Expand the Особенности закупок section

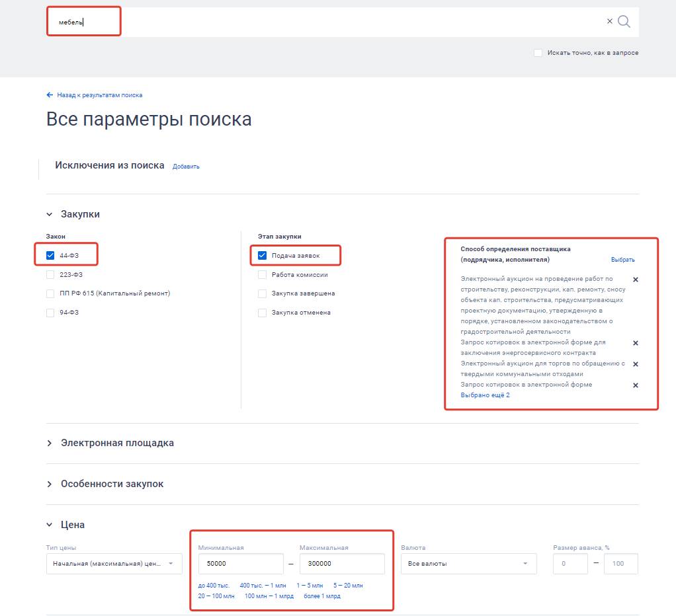(50, 484)
